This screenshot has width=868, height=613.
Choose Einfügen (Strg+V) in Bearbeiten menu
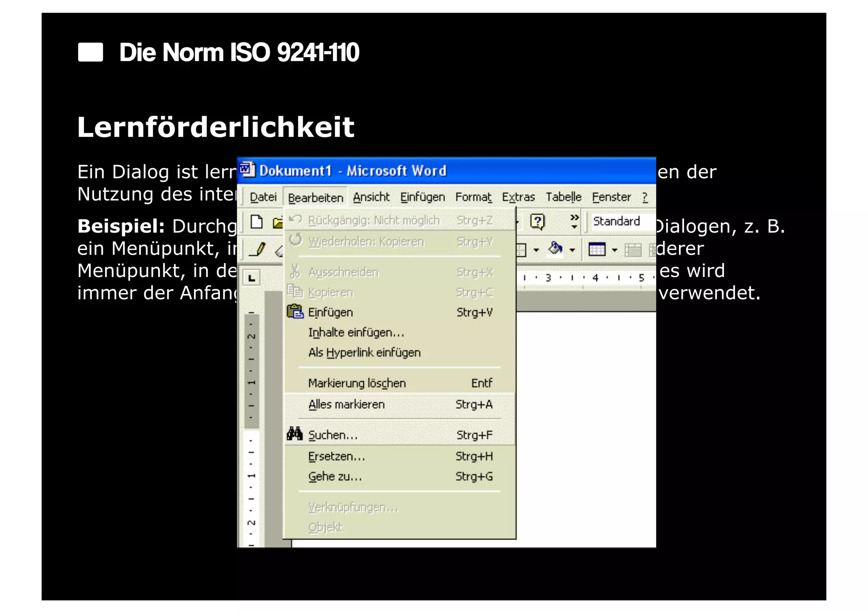[x=399, y=312]
